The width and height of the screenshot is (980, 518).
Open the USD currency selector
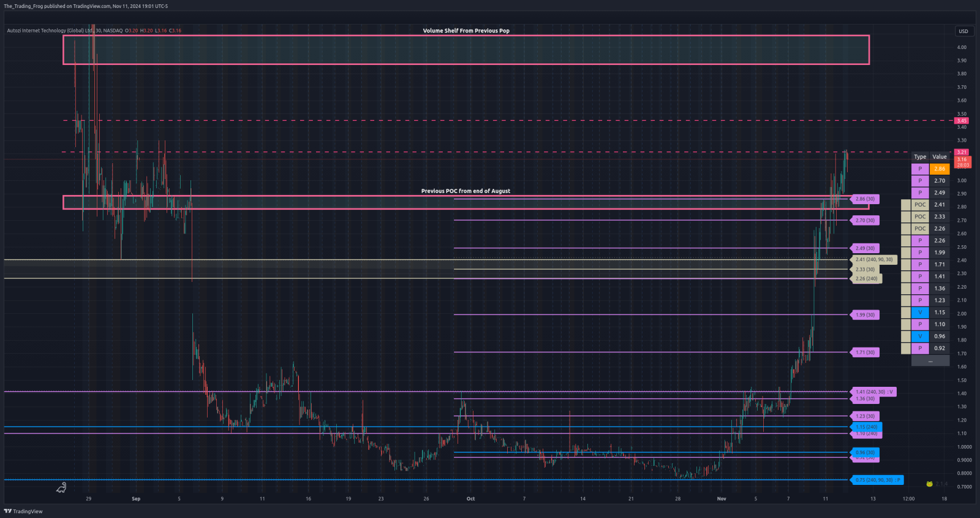tap(963, 31)
